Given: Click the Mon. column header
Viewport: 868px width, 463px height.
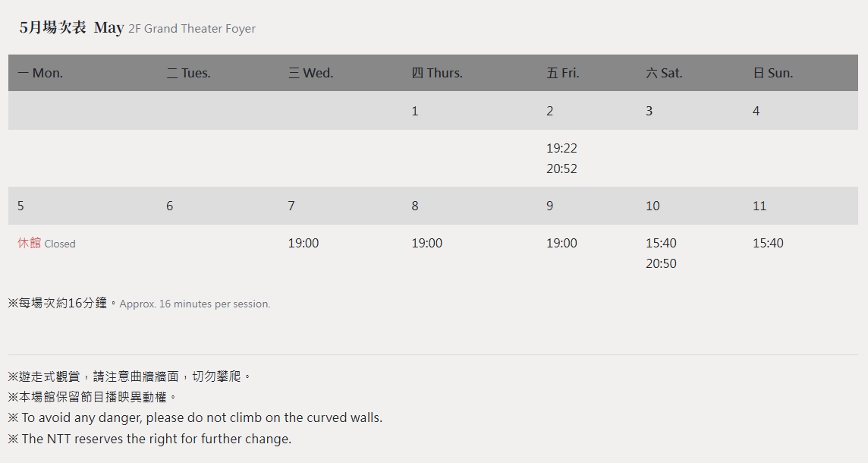Looking at the screenshot, I should coord(40,73).
